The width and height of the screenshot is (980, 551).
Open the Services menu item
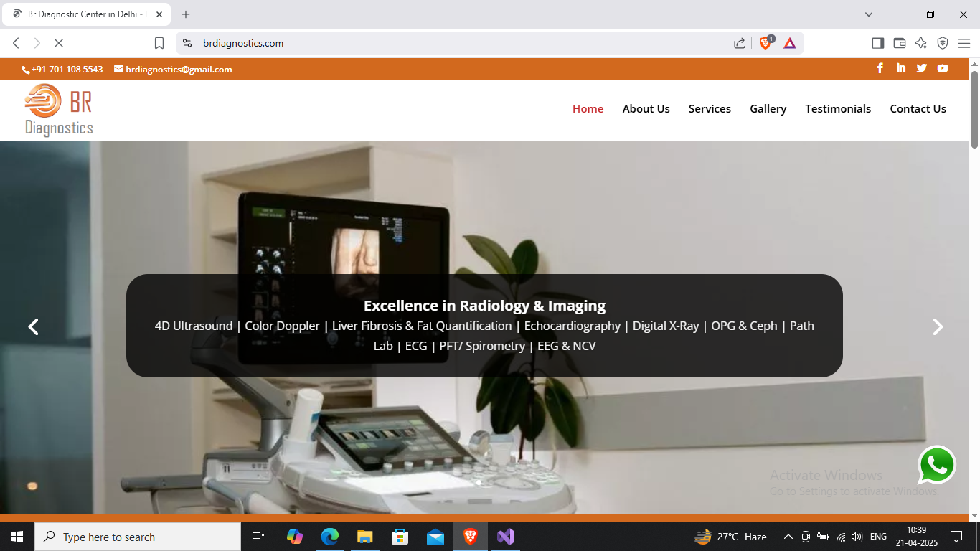[710, 109]
